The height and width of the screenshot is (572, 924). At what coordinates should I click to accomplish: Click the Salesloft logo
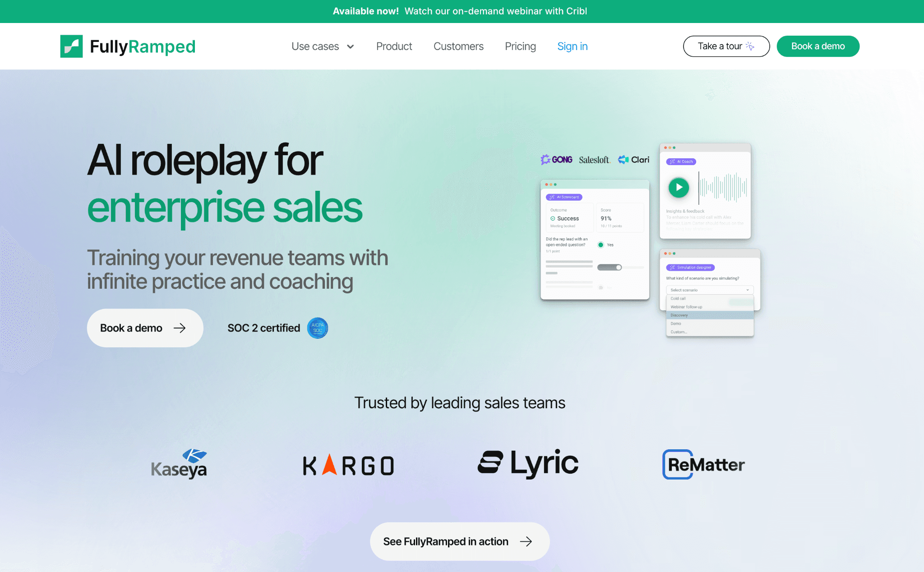594,159
